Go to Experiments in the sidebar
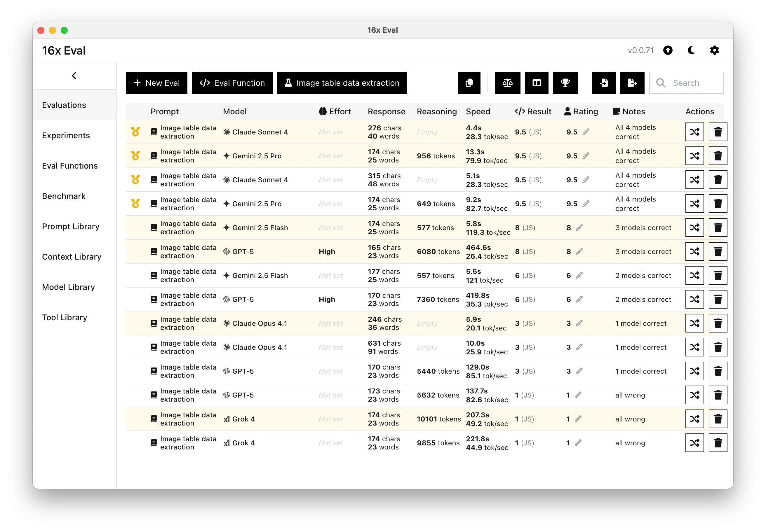The height and width of the screenshot is (532, 766). pos(66,135)
